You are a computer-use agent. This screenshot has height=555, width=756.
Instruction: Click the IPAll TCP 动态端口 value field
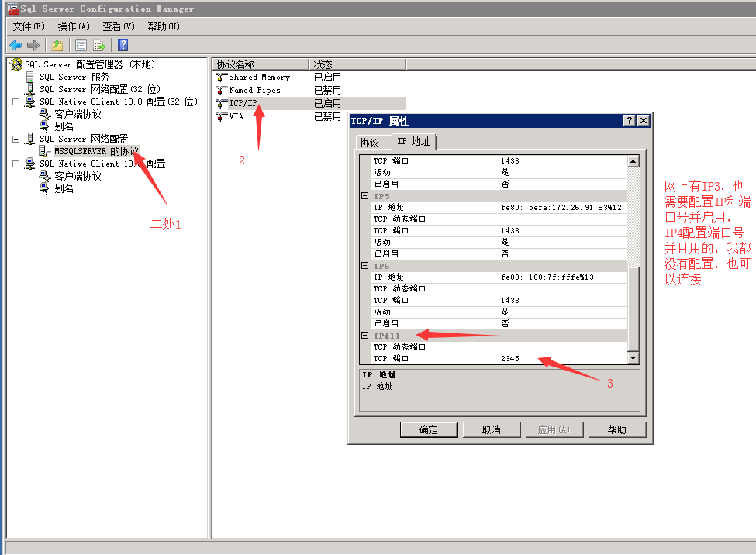click(563, 346)
